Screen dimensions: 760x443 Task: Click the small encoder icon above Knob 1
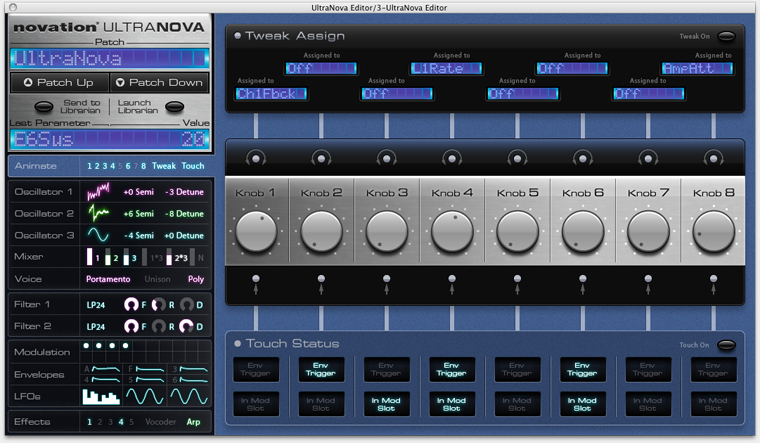[255, 158]
